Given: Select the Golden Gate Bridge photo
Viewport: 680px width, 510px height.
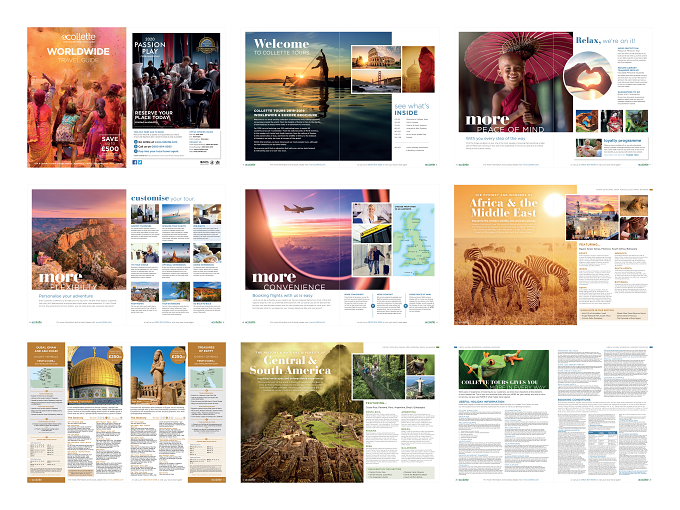Looking at the screenshot, I should tap(376, 81).
